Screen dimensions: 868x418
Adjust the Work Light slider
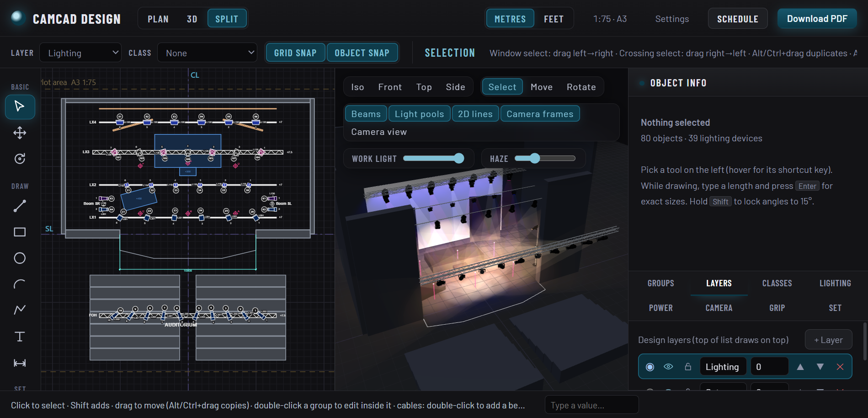pos(433,158)
